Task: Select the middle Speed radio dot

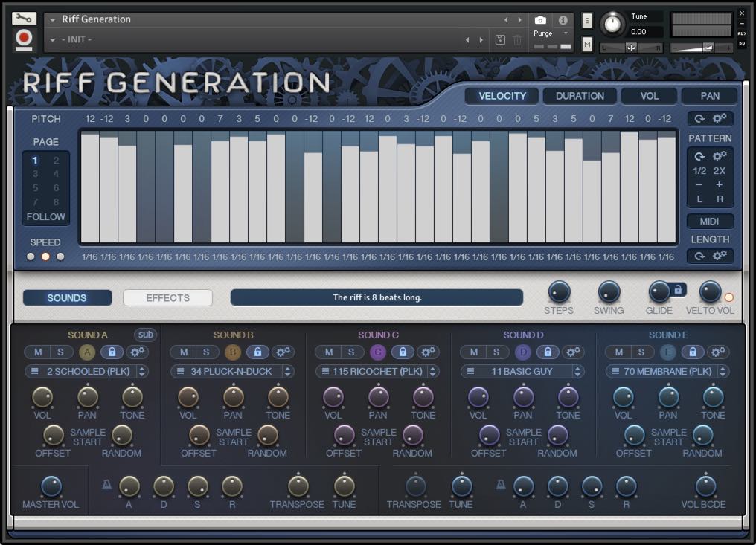Action: coord(45,257)
